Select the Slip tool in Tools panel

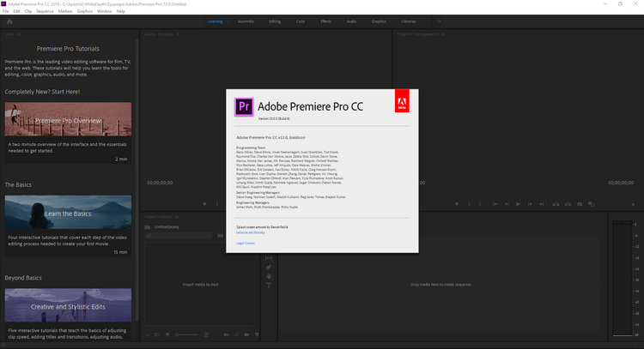[x=269, y=258]
